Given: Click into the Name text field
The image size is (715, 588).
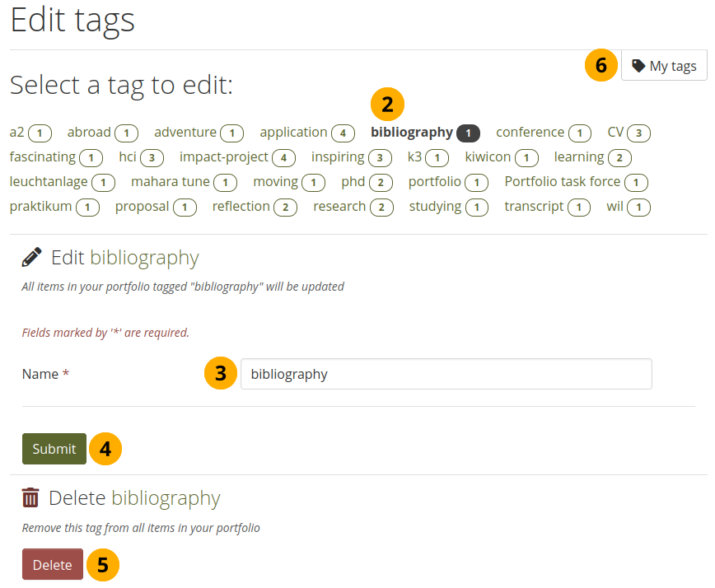Looking at the screenshot, I should tap(446, 374).
